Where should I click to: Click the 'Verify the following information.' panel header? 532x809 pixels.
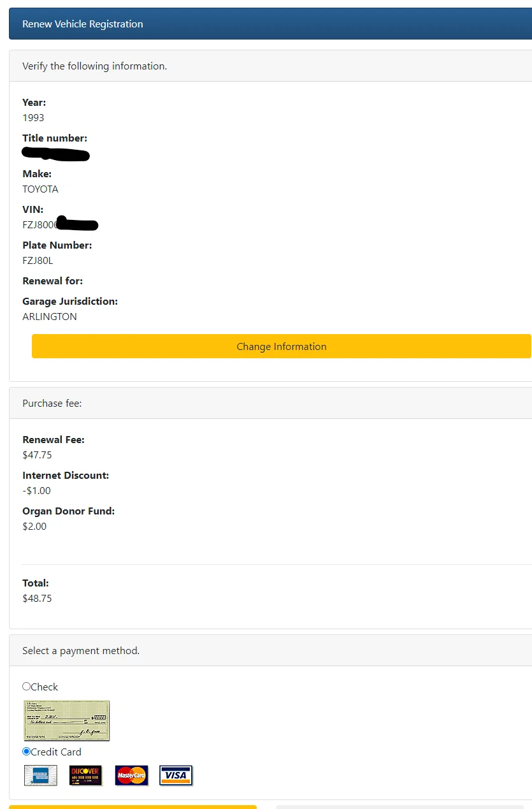point(270,66)
